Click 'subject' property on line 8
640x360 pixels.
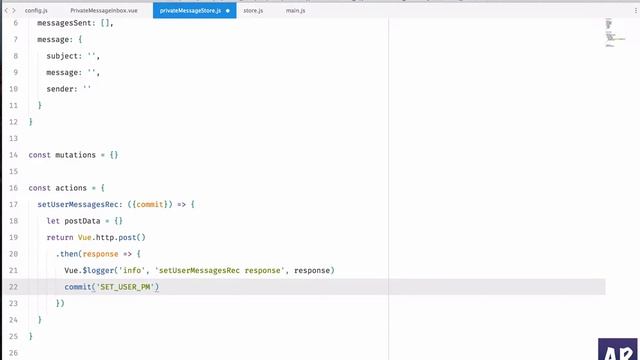62,56
